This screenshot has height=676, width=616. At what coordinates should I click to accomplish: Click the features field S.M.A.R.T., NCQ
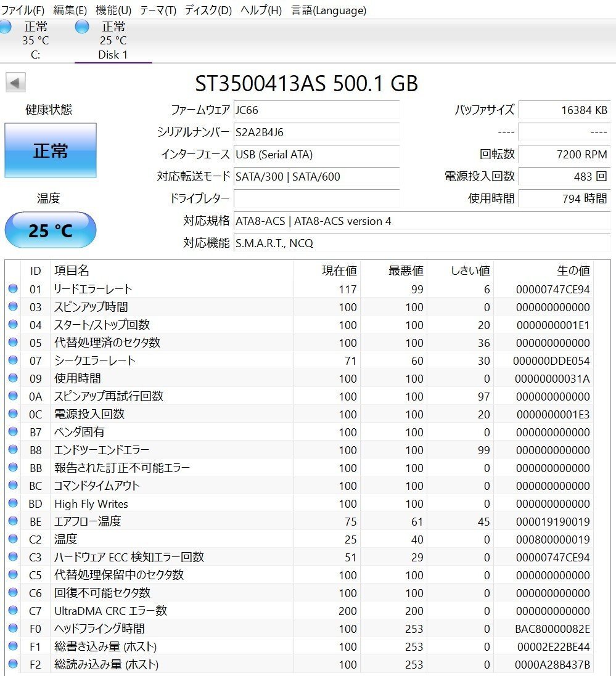point(421,243)
